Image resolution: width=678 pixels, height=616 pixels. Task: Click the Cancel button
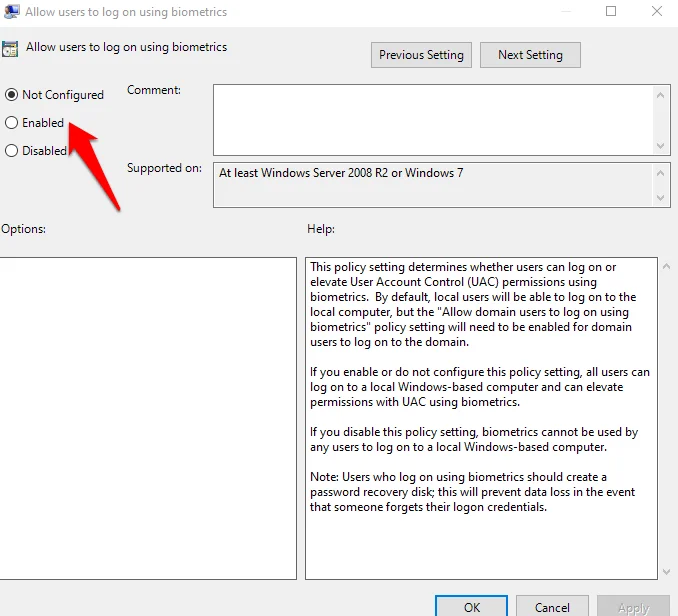552,606
